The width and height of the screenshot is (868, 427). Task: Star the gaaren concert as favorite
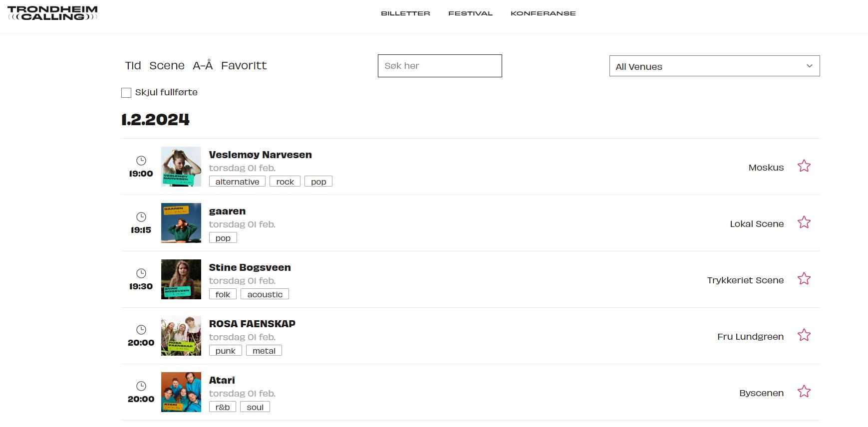click(x=804, y=222)
